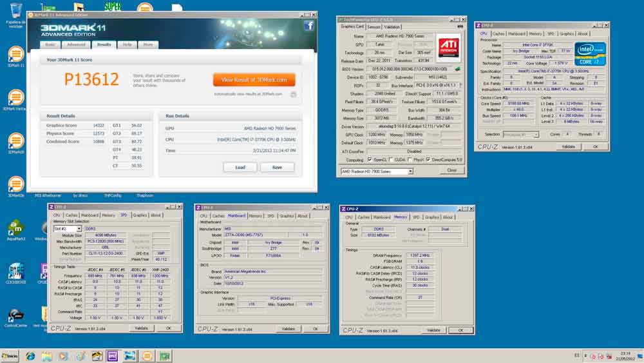The image size is (644, 363).
Task: Open the ControlCenter desktop shortcut
Action: 15,317
